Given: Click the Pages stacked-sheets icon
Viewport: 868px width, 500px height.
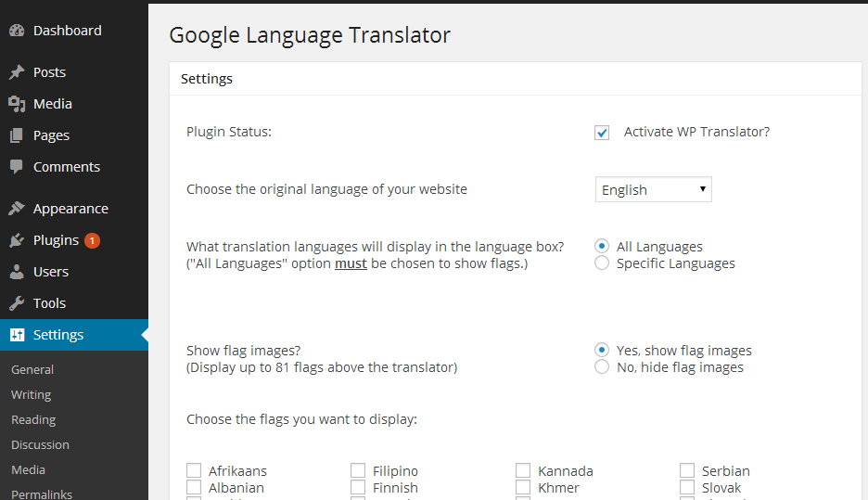Looking at the screenshot, I should coord(17,135).
